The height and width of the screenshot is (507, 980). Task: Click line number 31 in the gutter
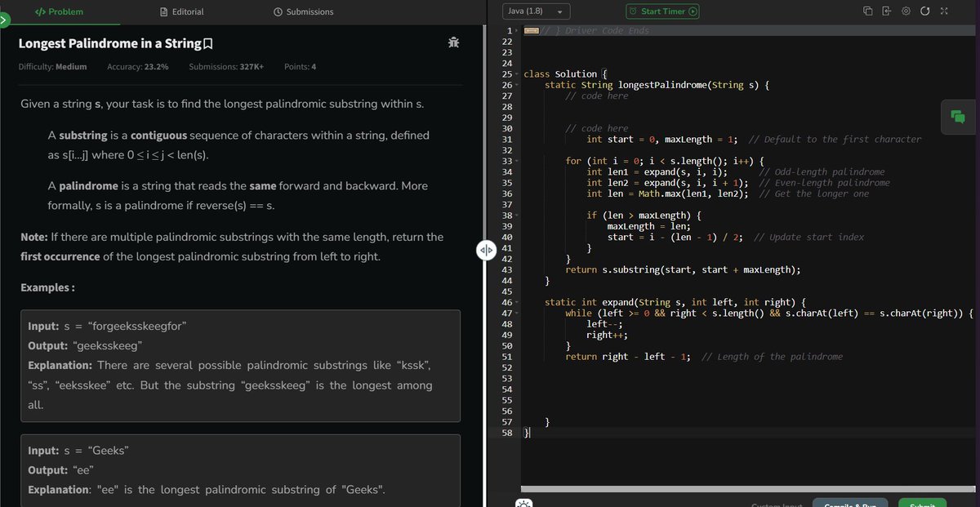[x=506, y=140]
